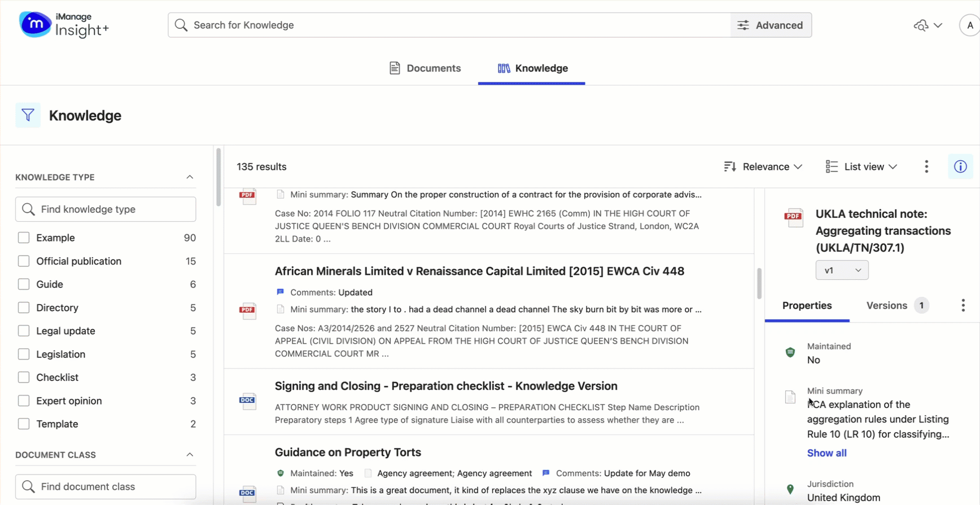Screen dimensions: 980x505
Task: Open the List view dropdown
Action: pos(860,166)
